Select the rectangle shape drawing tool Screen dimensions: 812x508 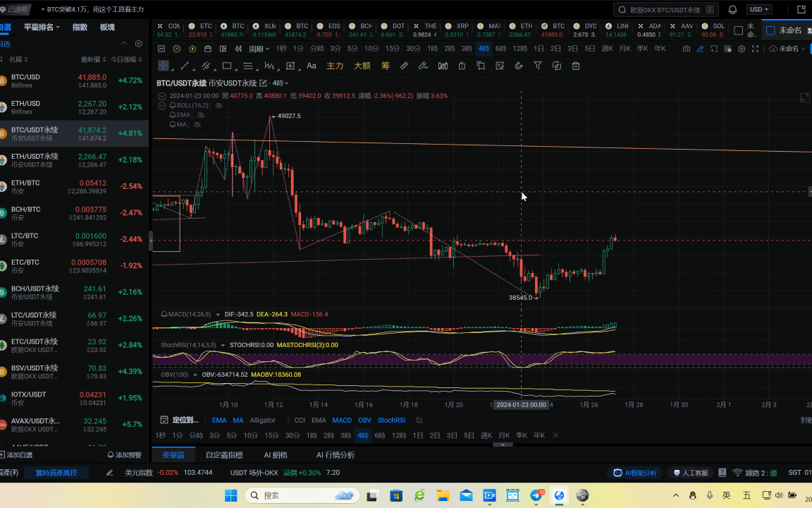click(x=227, y=66)
